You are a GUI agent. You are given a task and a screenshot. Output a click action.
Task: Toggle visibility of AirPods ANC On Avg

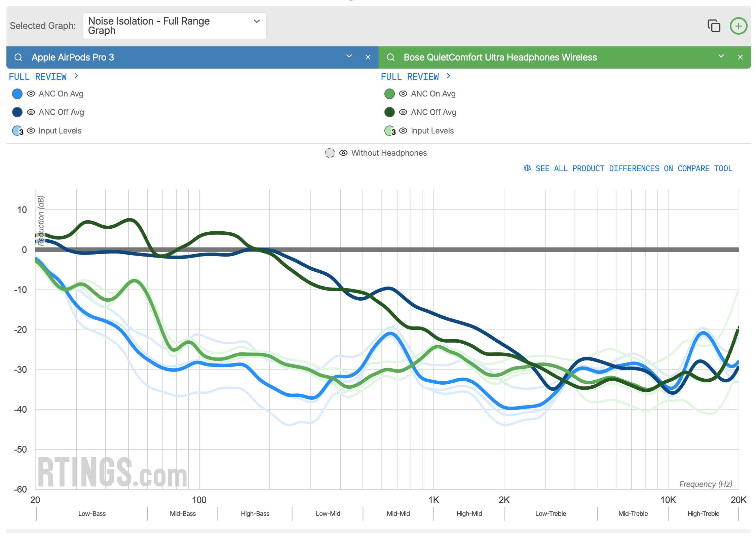tap(31, 94)
